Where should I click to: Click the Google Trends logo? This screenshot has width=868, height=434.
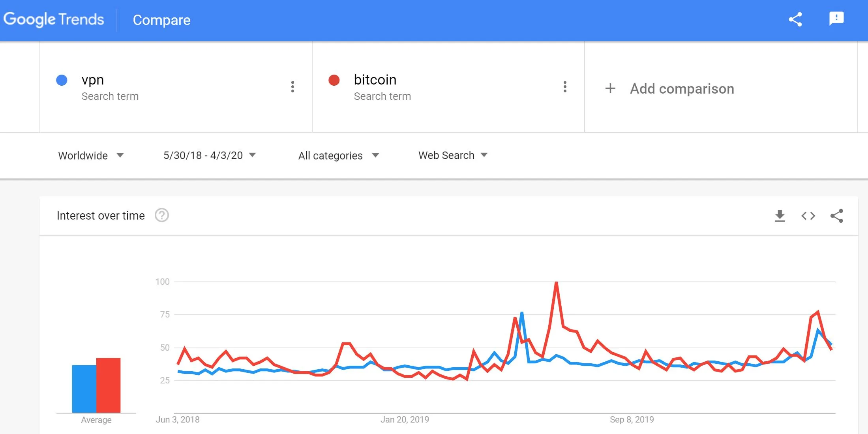click(54, 19)
